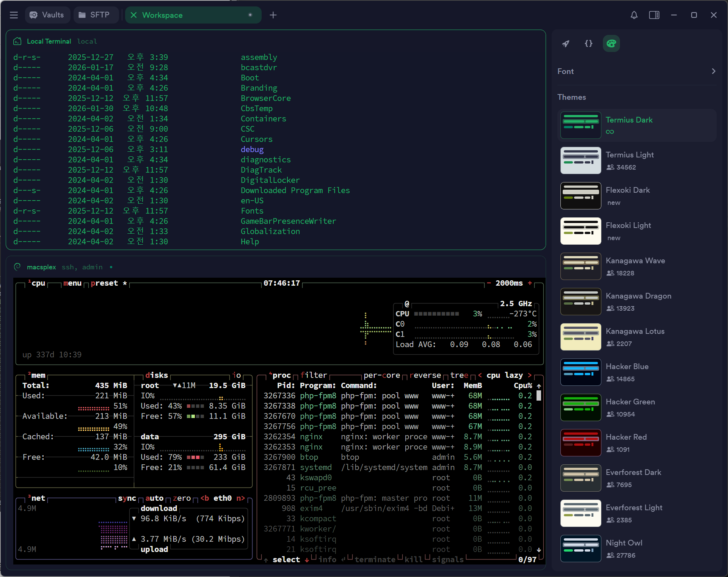Expand the Font settings chevron
728x577 pixels.
coord(713,71)
